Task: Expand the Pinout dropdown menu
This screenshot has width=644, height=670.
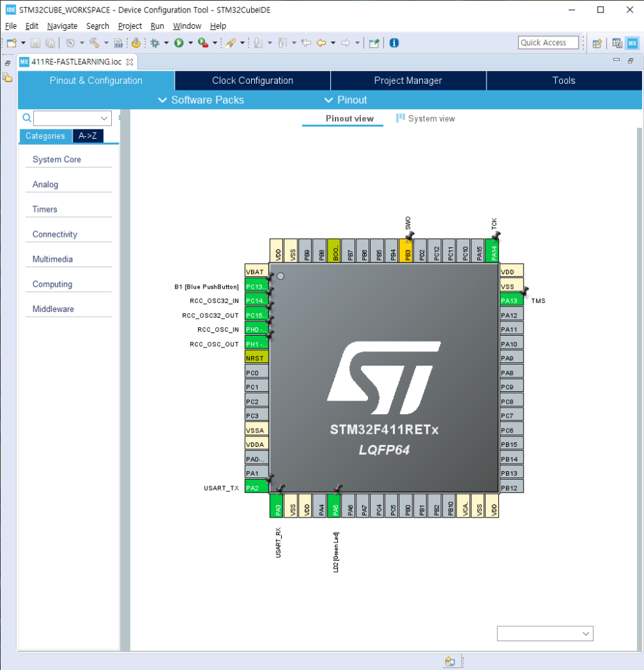Action: [346, 100]
